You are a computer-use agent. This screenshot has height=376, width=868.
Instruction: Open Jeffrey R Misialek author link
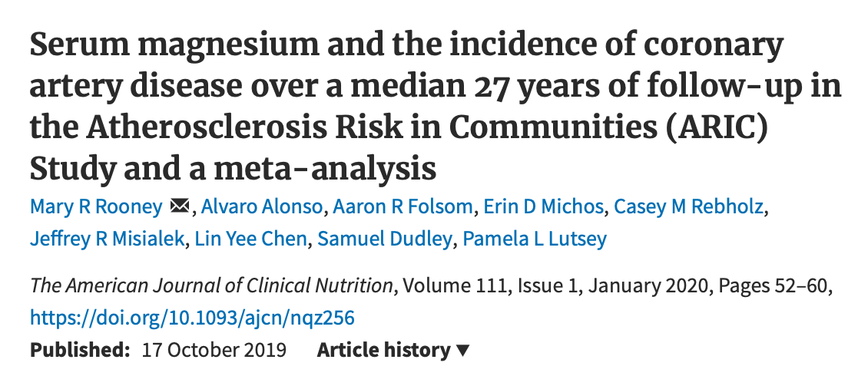pyautogui.click(x=107, y=239)
